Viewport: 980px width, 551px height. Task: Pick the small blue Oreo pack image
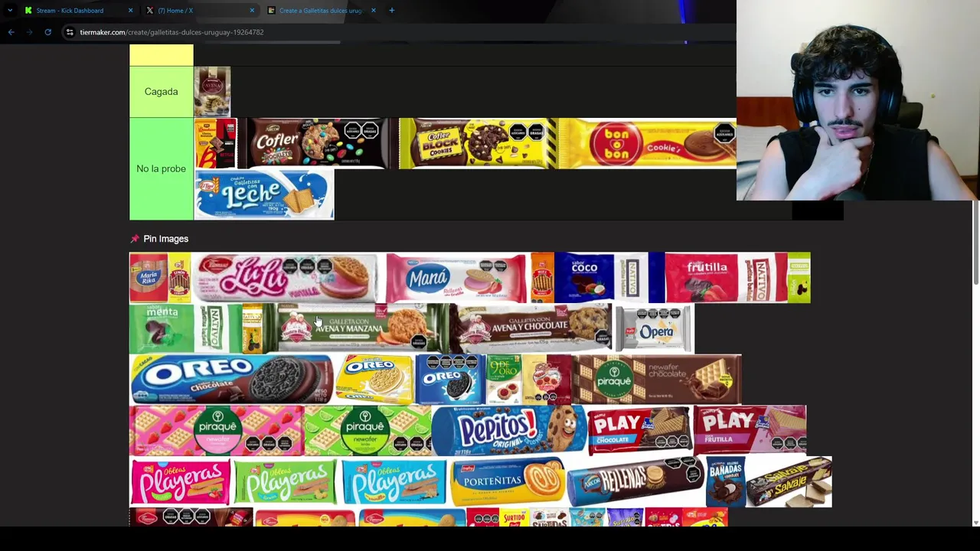pos(451,380)
